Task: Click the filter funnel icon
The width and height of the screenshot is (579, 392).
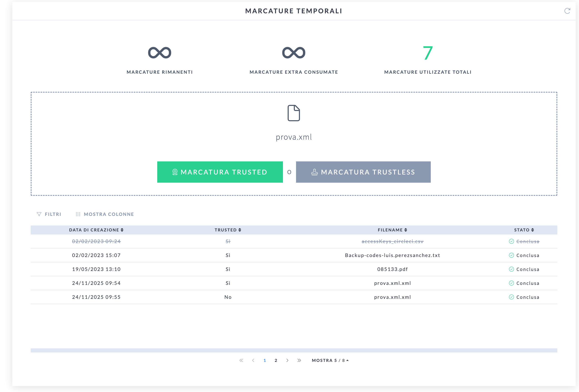Action: pos(39,214)
